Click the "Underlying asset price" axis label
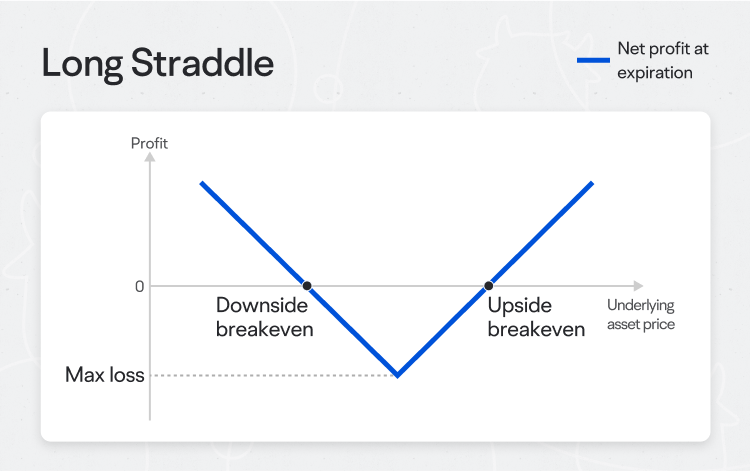 (641, 315)
